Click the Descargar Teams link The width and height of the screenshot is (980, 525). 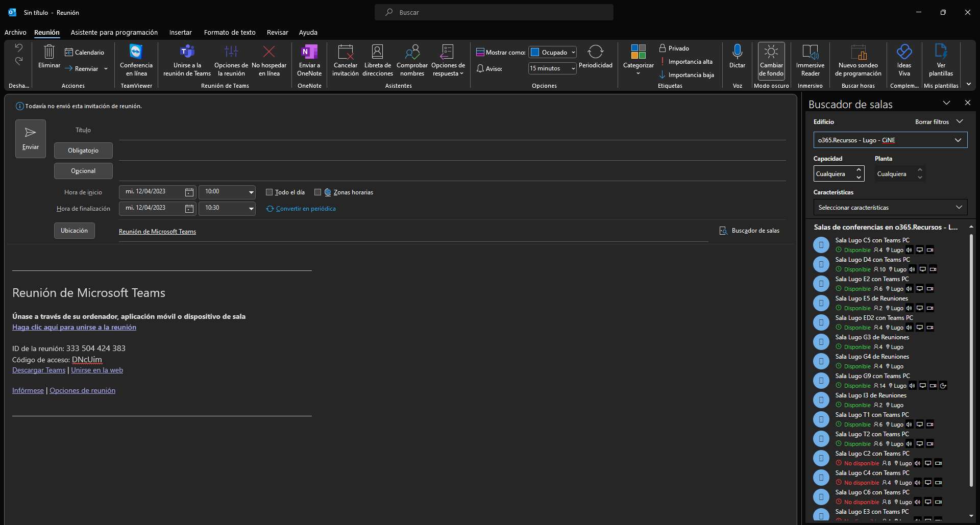(x=39, y=370)
